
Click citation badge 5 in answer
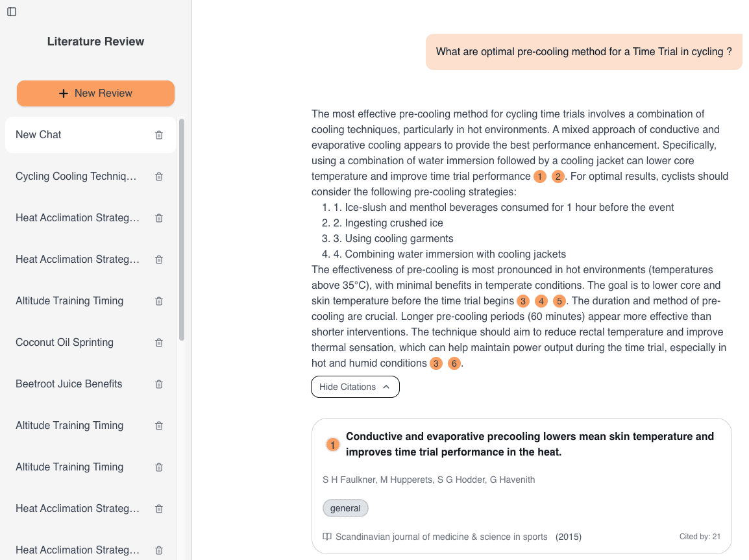tap(559, 301)
